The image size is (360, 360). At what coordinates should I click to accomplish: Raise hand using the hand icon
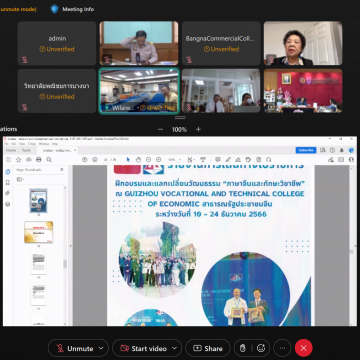pos(243,348)
